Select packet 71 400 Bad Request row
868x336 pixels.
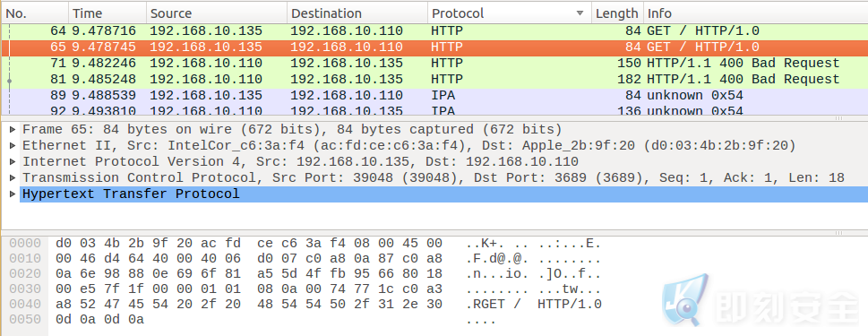coord(434,64)
